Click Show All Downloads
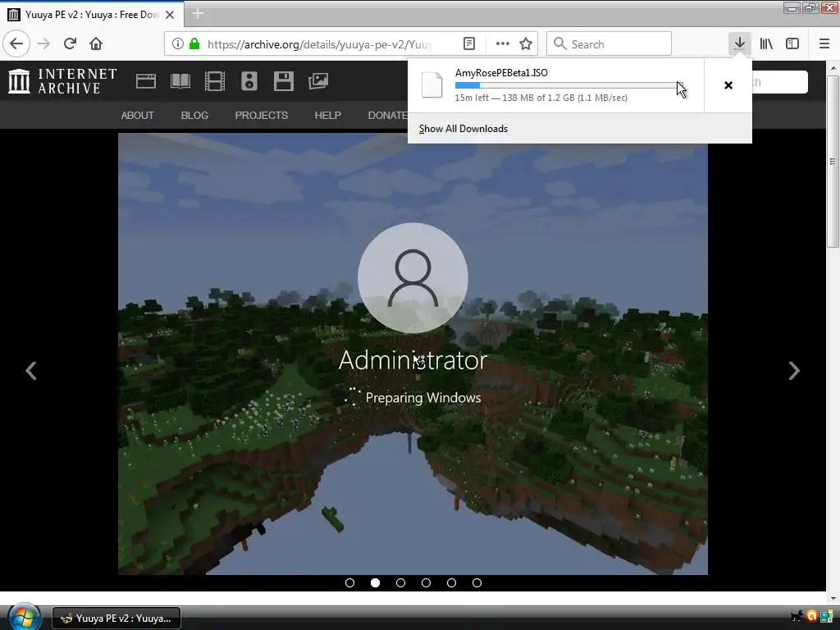Screen dimensions: 840x630 tap(463, 129)
